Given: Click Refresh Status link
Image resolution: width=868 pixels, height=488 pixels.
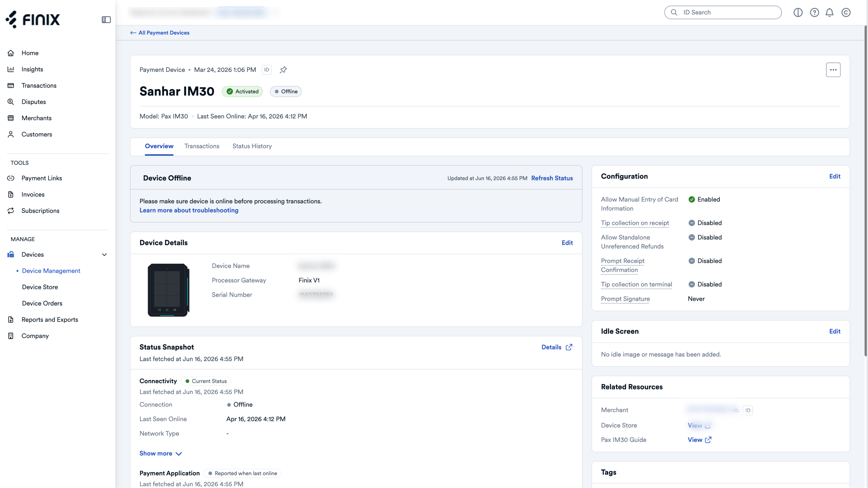Looking at the screenshot, I should pos(552,178).
